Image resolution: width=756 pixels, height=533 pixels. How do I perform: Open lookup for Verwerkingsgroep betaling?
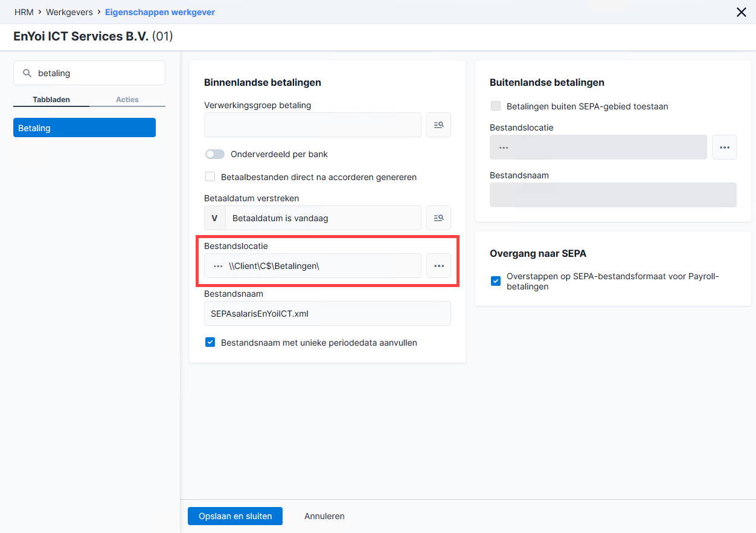[438, 124]
